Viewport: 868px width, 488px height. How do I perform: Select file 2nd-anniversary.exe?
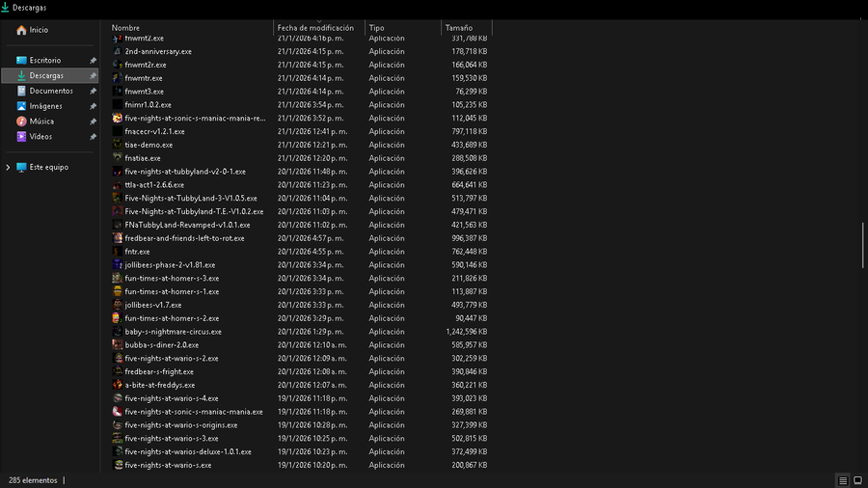tap(158, 51)
